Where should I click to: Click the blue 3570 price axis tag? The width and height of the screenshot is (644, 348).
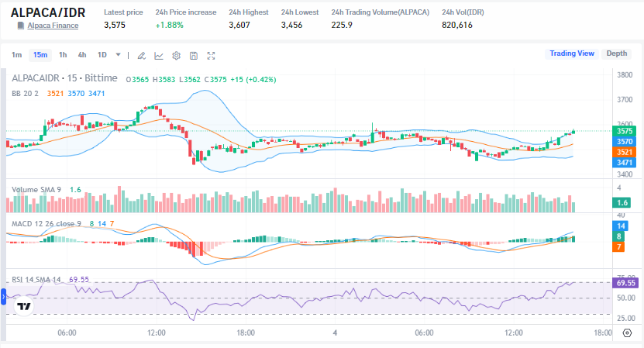[x=625, y=142]
